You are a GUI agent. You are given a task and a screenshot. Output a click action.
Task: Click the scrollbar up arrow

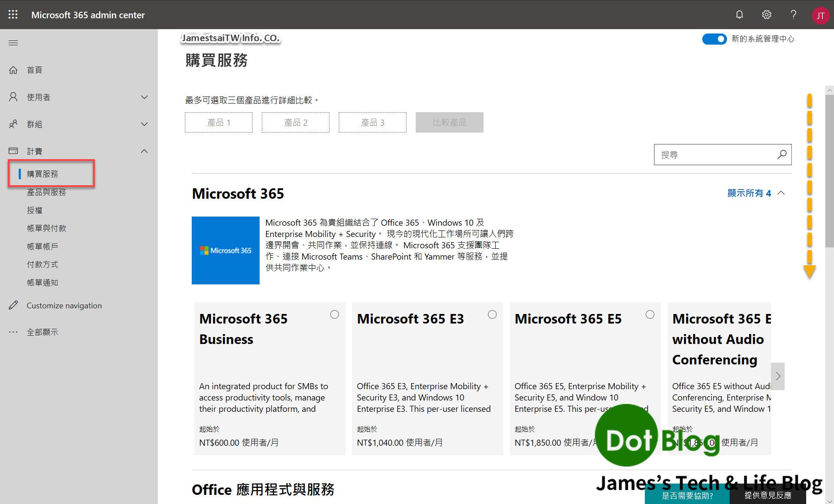coord(830,90)
